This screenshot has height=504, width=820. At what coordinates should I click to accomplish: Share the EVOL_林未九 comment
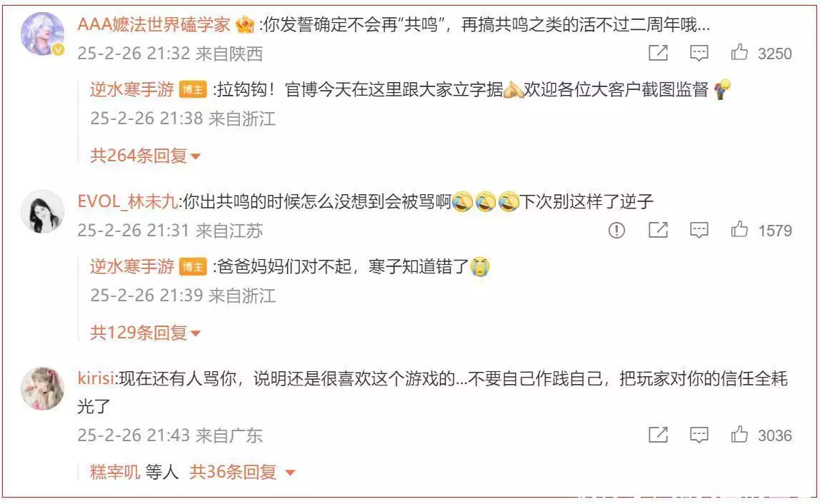[x=658, y=230]
